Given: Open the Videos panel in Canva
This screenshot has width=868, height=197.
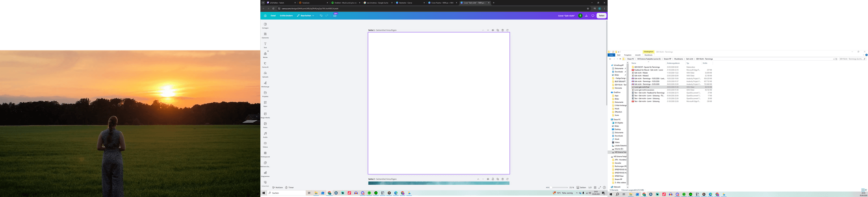Looking at the screenshot, I should click(265, 144).
